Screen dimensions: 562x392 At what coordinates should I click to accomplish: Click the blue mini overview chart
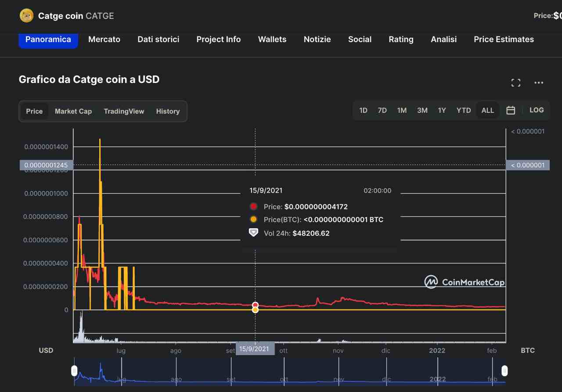pyautogui.click(x=290, y=372)
